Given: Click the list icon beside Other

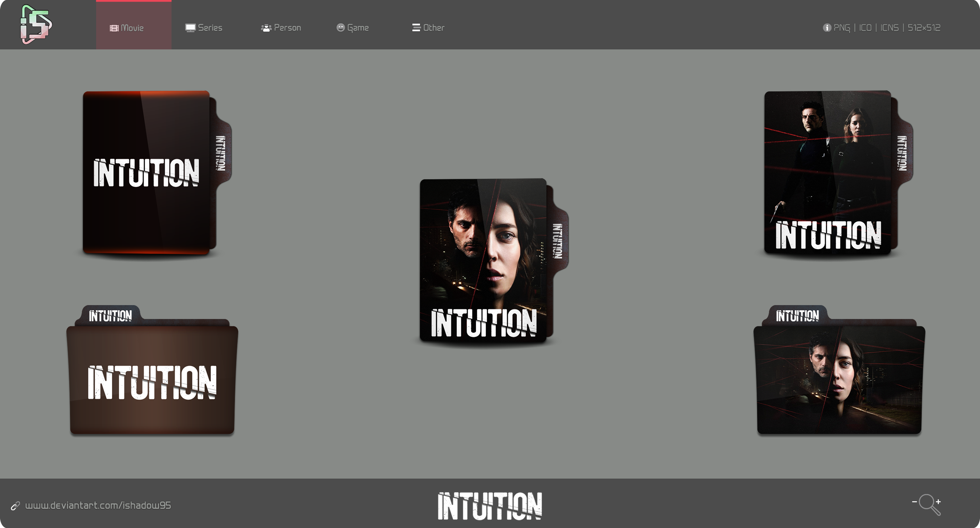Looking at the screenshot, I should click(416, 28).
